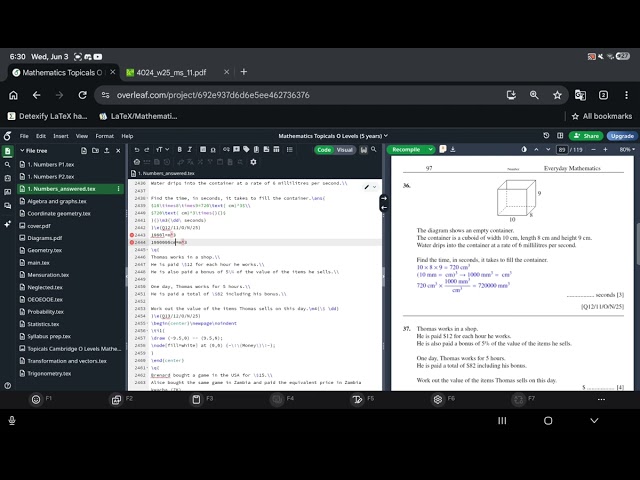
Task: Undo last edit in editor toolbar
Action: (137, 150)
